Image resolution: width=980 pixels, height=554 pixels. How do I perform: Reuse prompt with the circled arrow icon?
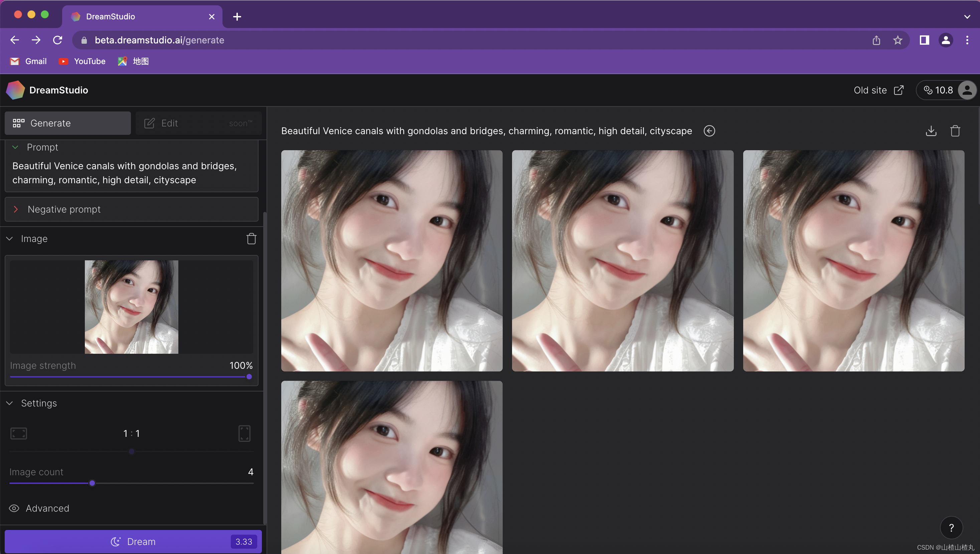click(709, 131)
